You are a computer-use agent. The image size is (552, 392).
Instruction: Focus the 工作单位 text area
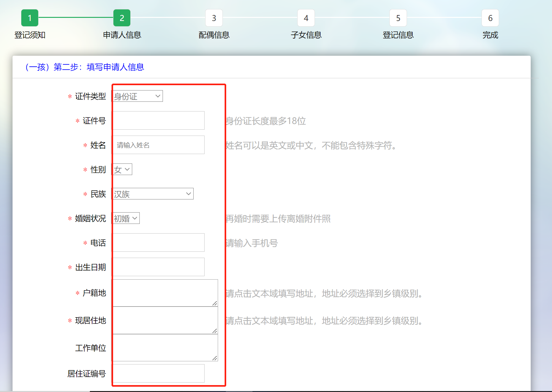pyautogui.click(x=165, y=348)
